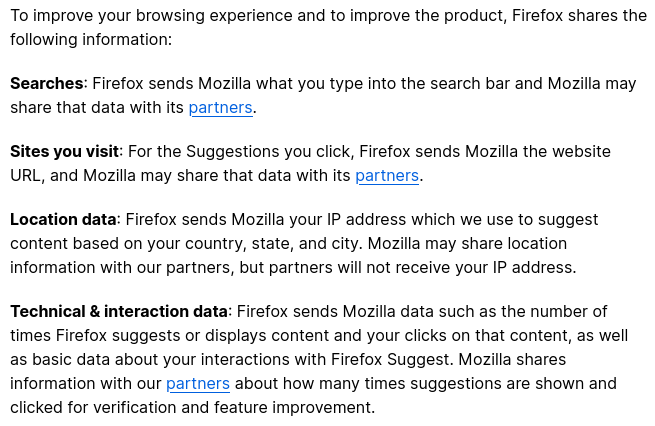Click the bold Location data heading
The width and height of the screenshot is (655, 426).
(x=63, y=220)
